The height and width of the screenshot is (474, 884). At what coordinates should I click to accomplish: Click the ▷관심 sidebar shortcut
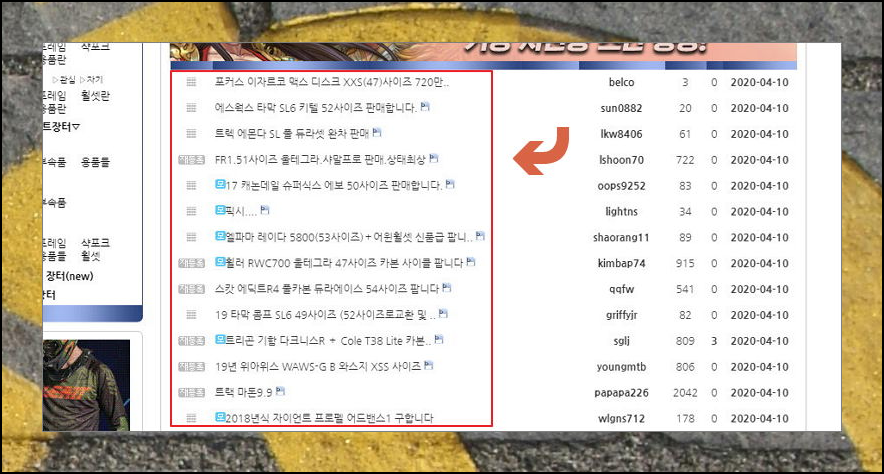(x=64, y=79)
